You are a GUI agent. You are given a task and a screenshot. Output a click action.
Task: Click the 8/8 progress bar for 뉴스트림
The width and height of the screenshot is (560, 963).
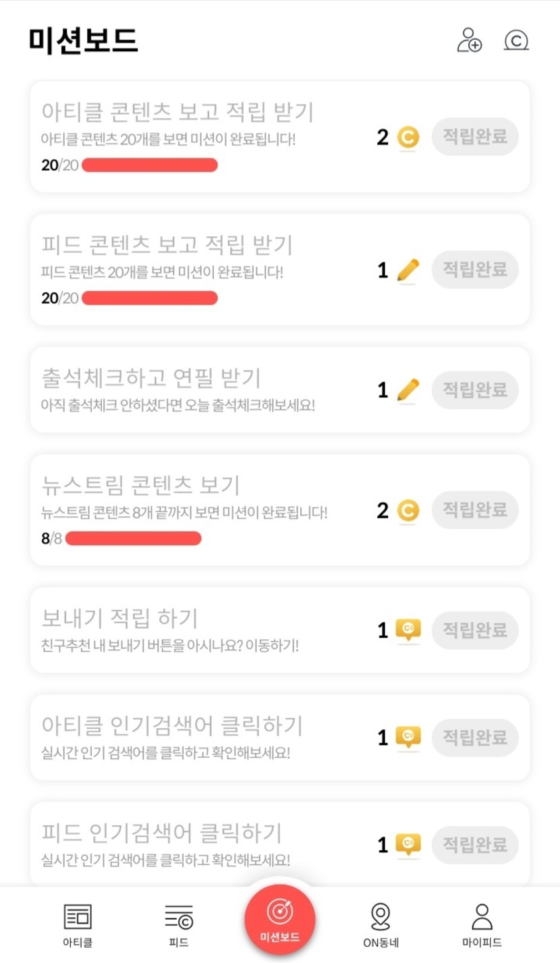(x=134, y=538)
